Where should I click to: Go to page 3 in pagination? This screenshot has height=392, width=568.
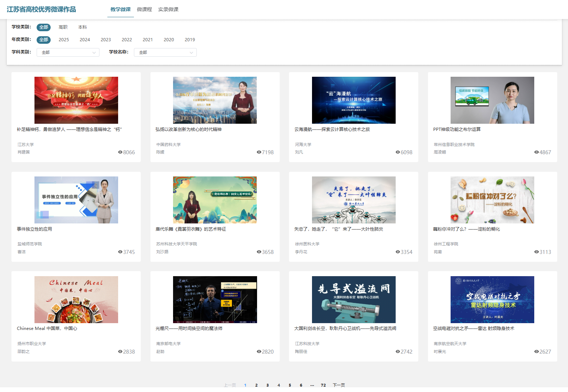coord(267,385)
